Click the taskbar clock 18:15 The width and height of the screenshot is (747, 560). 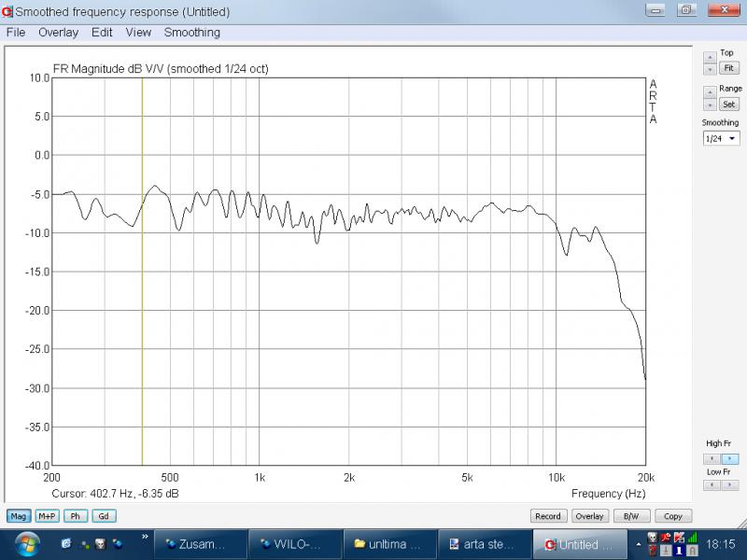coord(720,544)
